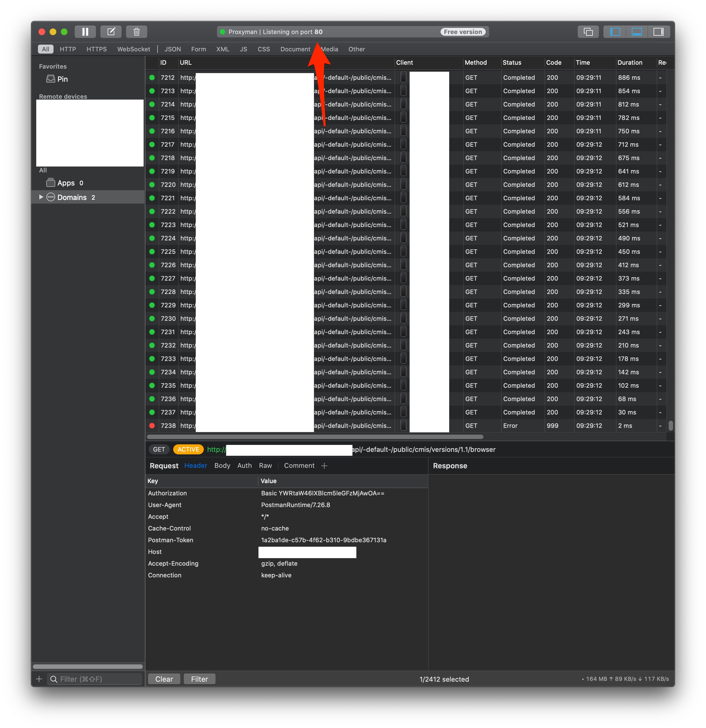The height and width of the screenshot is (728, 706).
Task: Toggle the right panel layout icon
Action: 658,32
